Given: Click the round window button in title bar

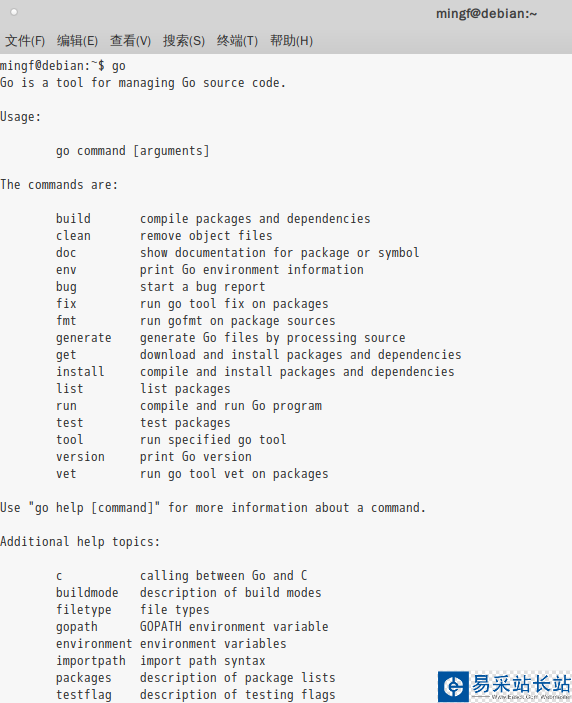Looking at the screenshot, I should tap(14, 12).
